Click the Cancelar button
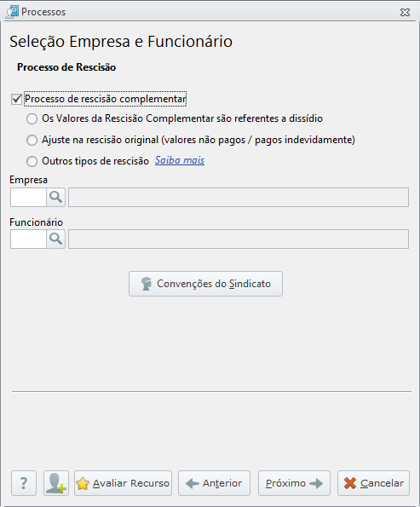 coord(373,483)
